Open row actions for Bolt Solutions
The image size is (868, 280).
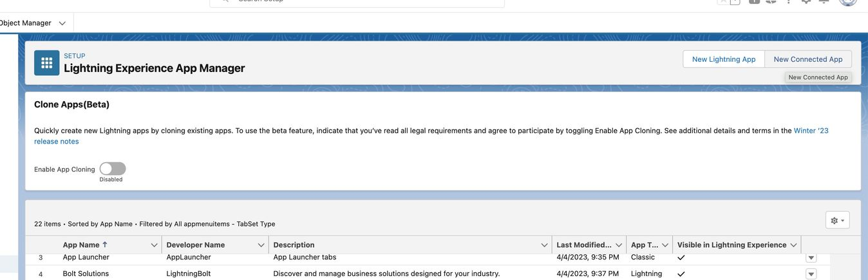pos(811,274)
